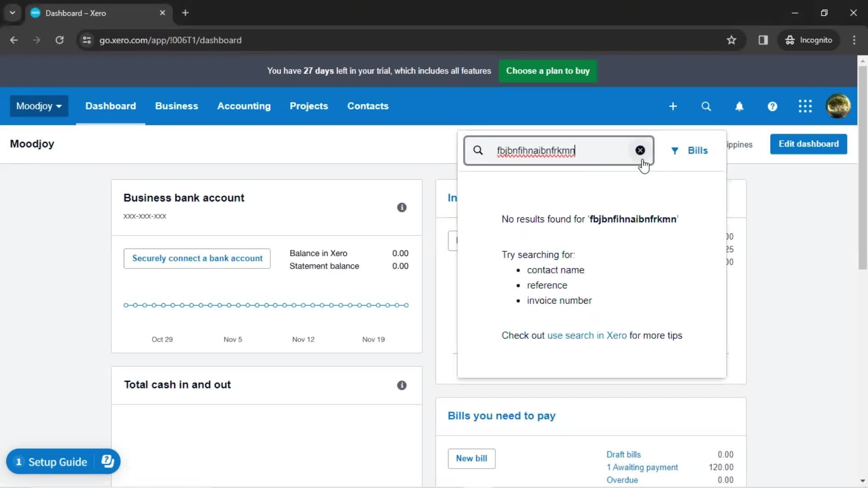View site information icon in address bar

tap(87, 40)
